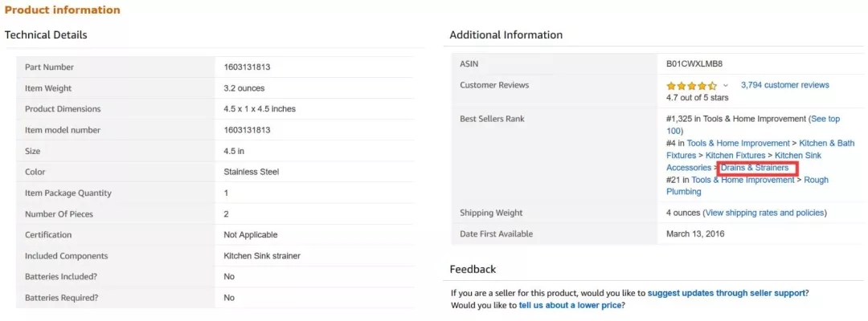Click the Part Number value 1603131813
This screenshot has width=868, height=321.
point(247,67)
